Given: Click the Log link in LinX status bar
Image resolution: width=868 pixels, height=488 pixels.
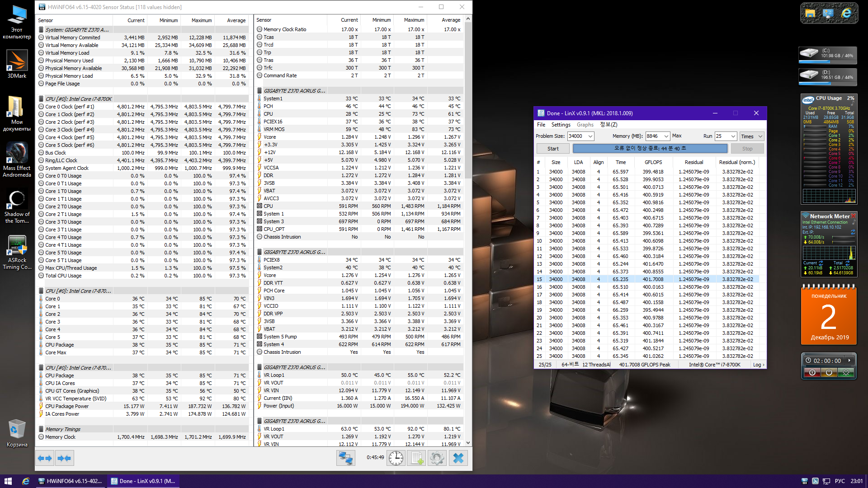Looking at the screenshot, I should [758, 365].
